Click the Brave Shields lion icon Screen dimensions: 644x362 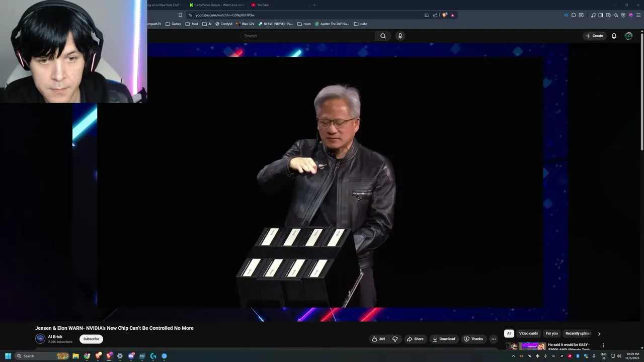click(444, 15)
